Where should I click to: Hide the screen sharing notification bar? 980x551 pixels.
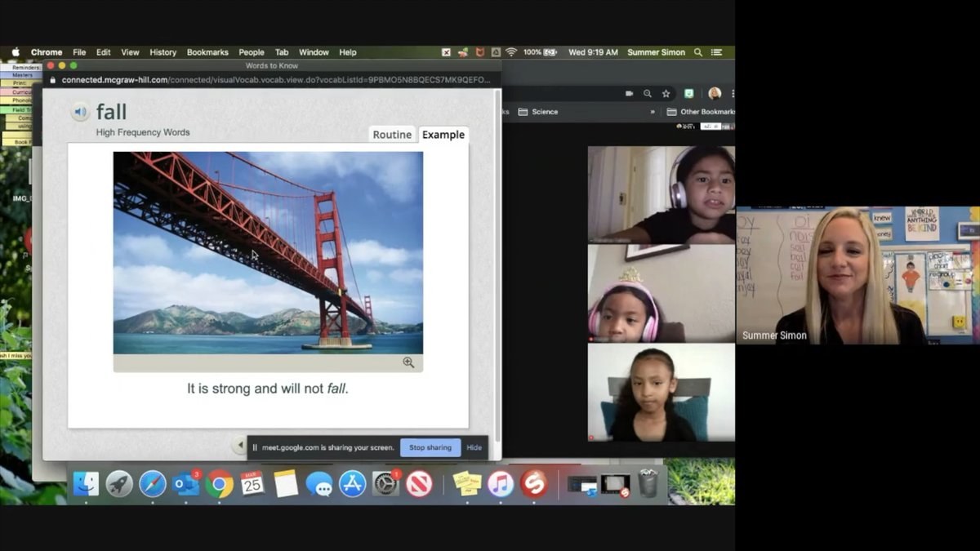point(474,447)
